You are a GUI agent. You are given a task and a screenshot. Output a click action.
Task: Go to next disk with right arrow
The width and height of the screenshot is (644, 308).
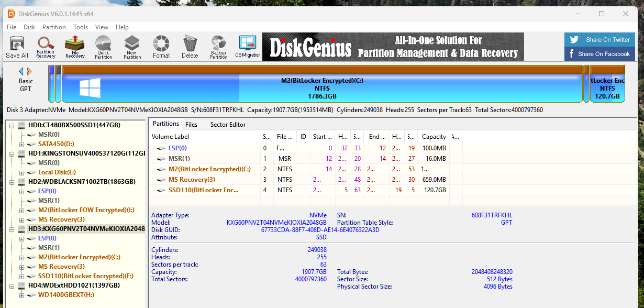point(29,71)
